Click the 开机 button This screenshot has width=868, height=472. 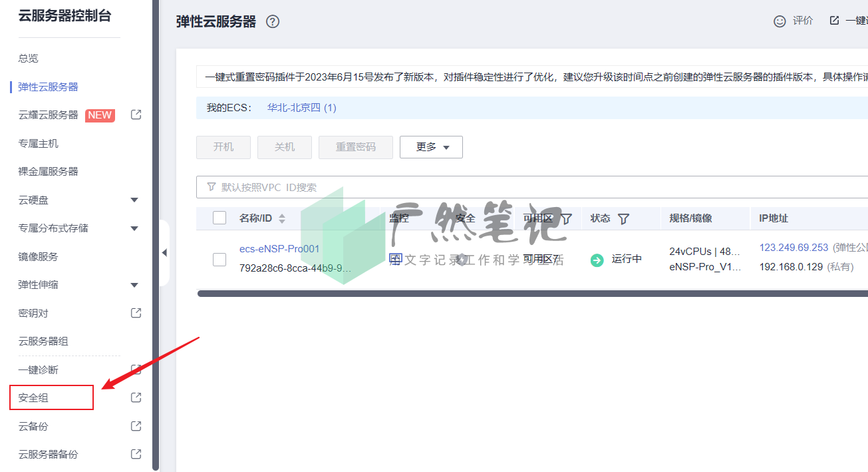(223, 147)
